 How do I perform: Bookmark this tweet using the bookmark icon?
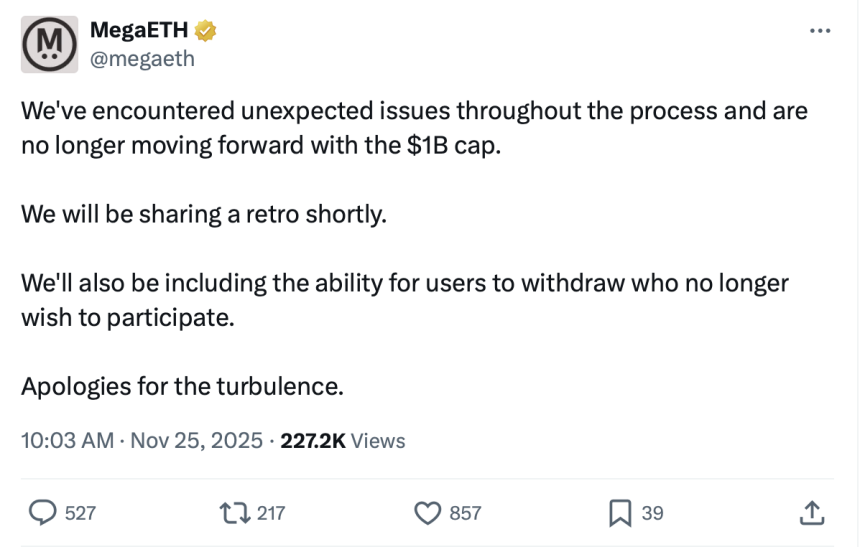(x=618, y=513)
